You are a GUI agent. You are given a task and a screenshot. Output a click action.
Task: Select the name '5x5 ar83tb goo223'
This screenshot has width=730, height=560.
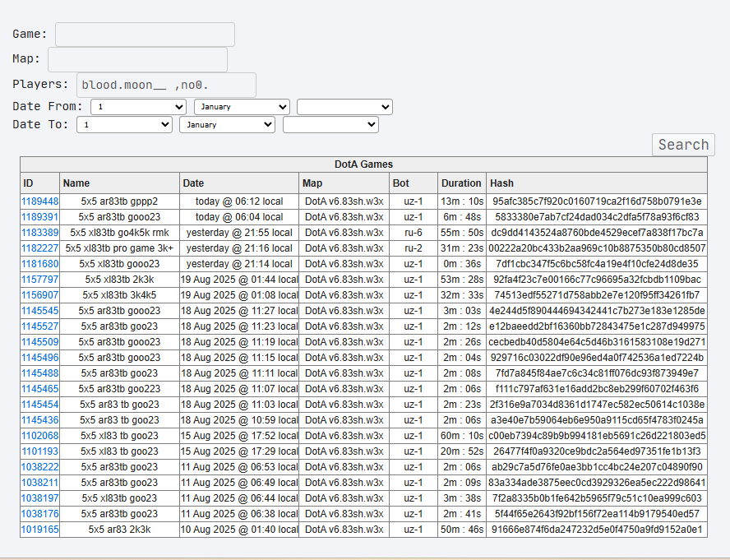coord(120,389)
